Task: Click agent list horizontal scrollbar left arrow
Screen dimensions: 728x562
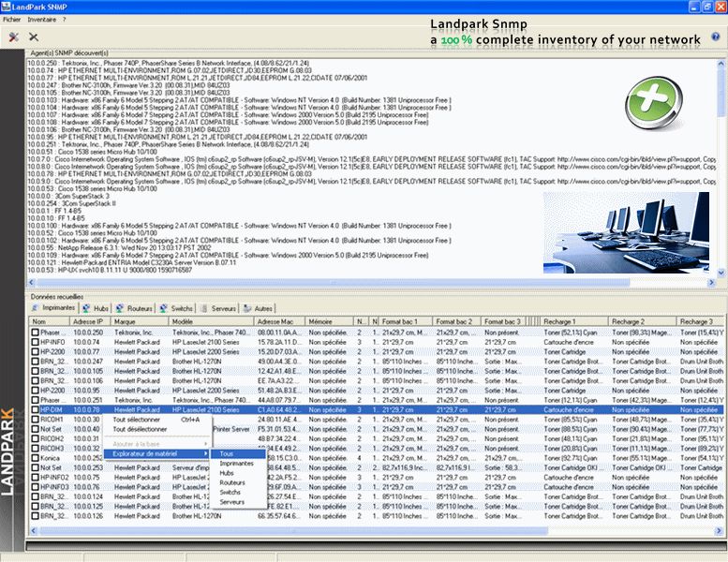Action: 32,282
